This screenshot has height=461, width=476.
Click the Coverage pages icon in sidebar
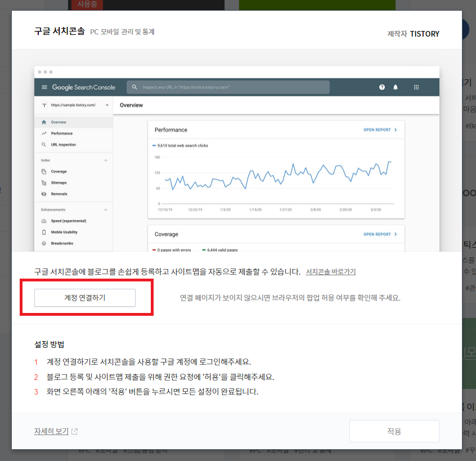point(44,172)
